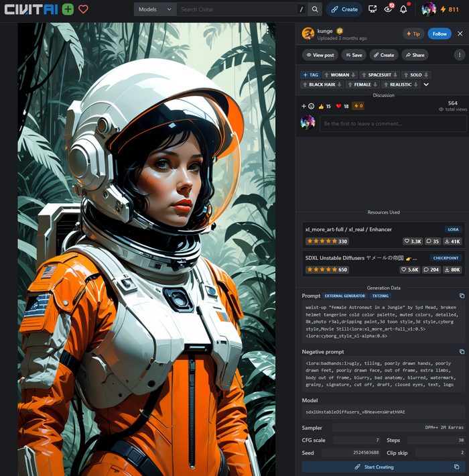Downvote the REALISTIC tag
This screenshot has height=476, width=469.
pyautogui.click(x=416, y=84)
